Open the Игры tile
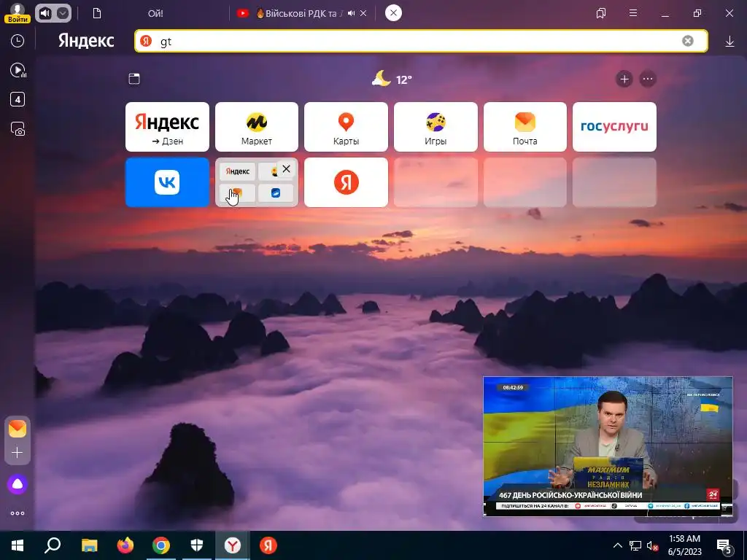This screenshot has height=560, width=747. [x=436, y=127]
